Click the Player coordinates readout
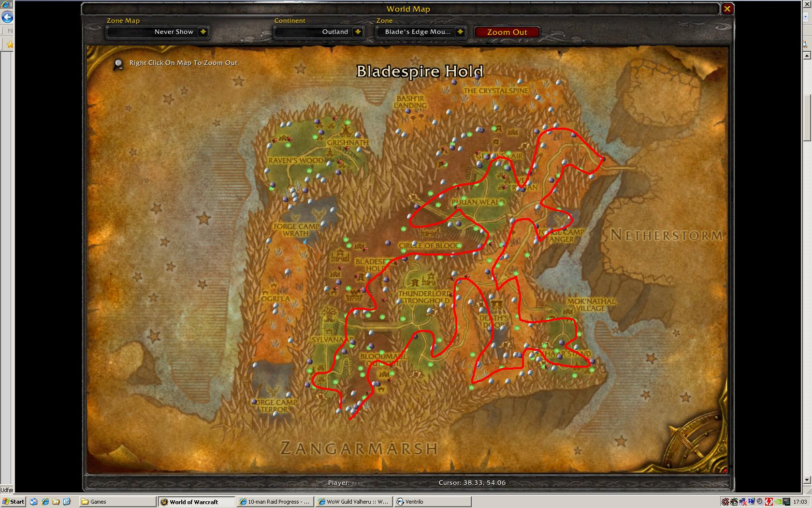 344,482
